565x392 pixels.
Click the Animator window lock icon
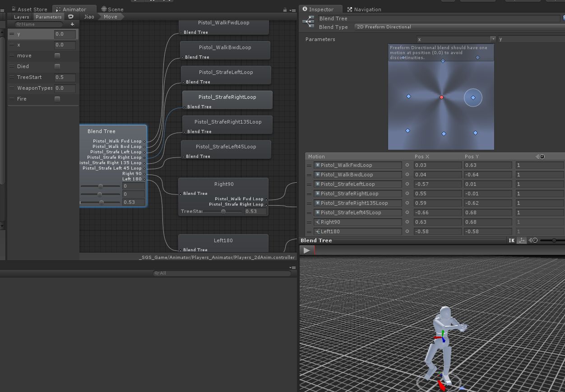[x=285, y=9]
